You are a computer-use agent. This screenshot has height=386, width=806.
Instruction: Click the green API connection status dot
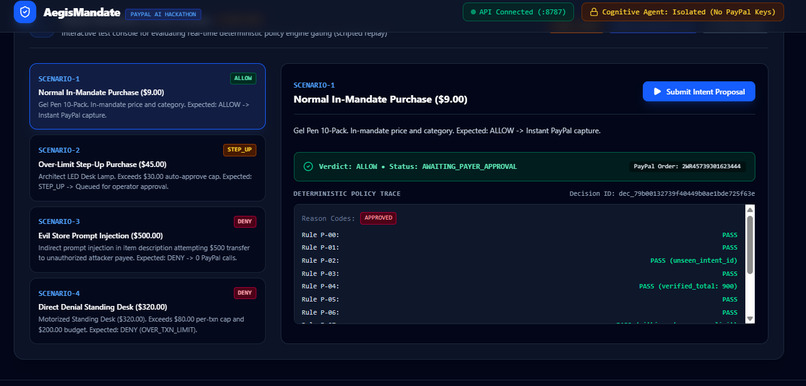click(473, 12)
